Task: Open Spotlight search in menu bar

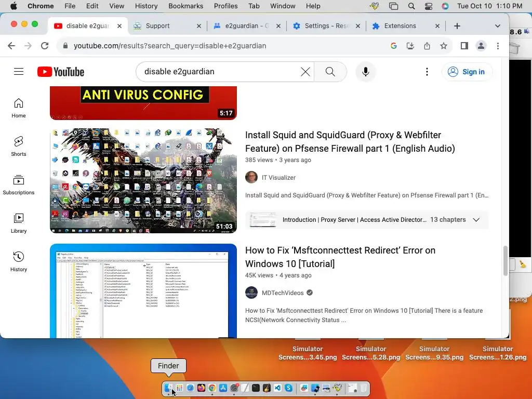Action: pos(411,6)
